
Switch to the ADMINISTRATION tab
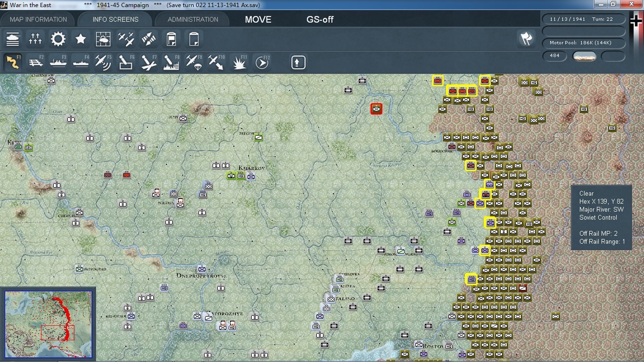(x=193, y=19)
